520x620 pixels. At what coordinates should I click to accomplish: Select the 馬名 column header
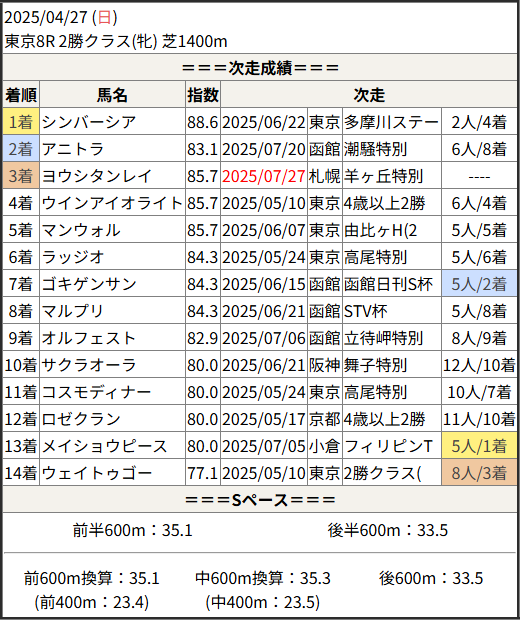point(112,95)
